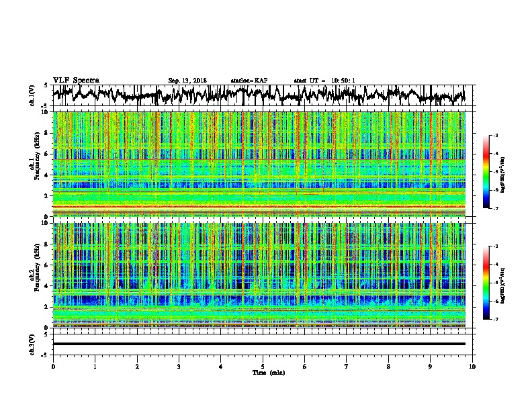The image size is (532, 411).
Task: Click the ch.2 color bar "log(PSD)" label
Action: tap(502, 285)
